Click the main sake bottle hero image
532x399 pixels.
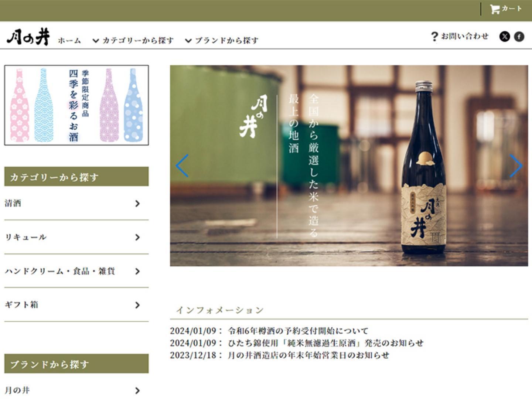tap(349, 166)
